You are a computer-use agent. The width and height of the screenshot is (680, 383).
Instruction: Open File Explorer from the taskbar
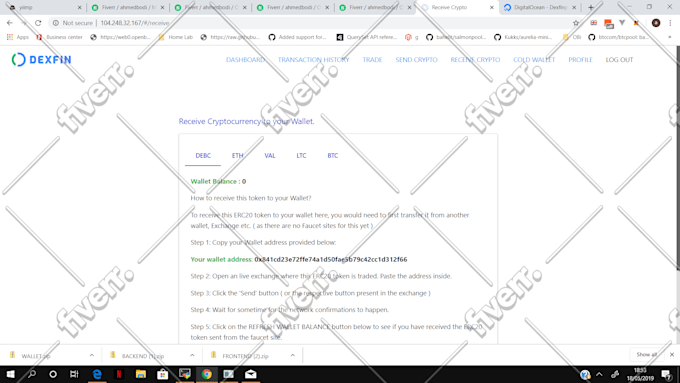click(x=141, y=374)
